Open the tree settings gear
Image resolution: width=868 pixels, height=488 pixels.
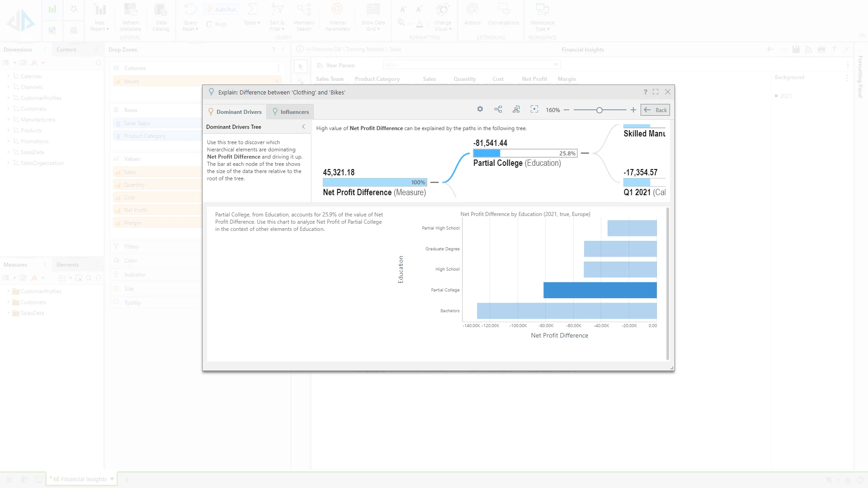tap(480, 109)
